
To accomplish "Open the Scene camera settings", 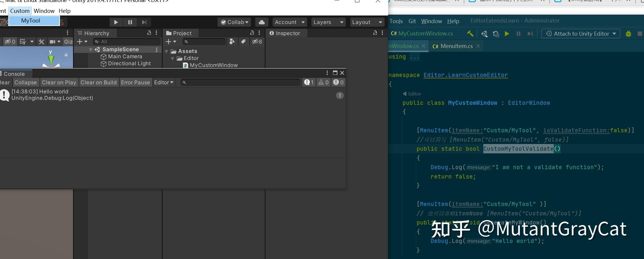I will [55, 42].
